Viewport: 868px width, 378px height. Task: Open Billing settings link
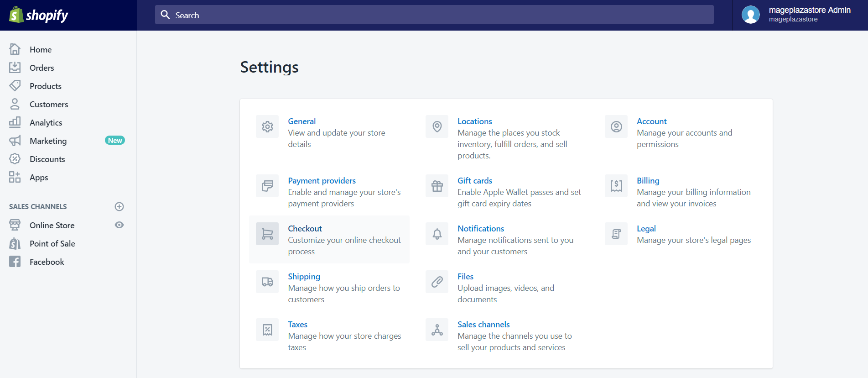click(x=648, y=180)
